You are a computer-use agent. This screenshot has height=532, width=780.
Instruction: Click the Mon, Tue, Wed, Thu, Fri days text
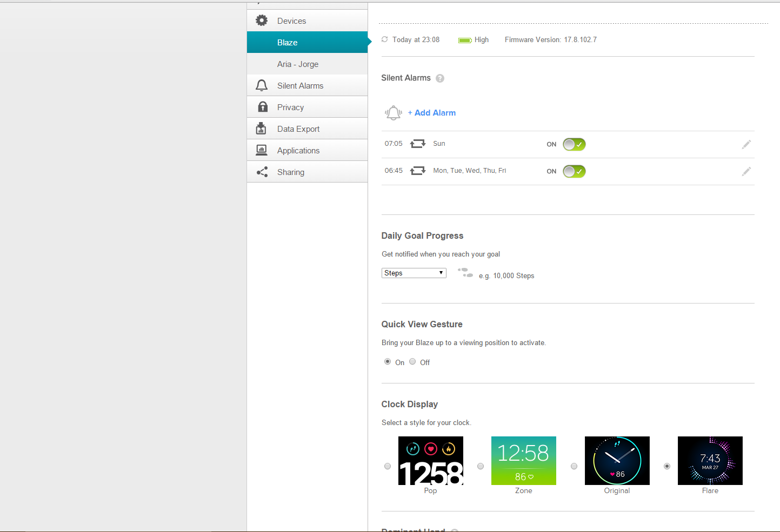click(x=470, y=171)
